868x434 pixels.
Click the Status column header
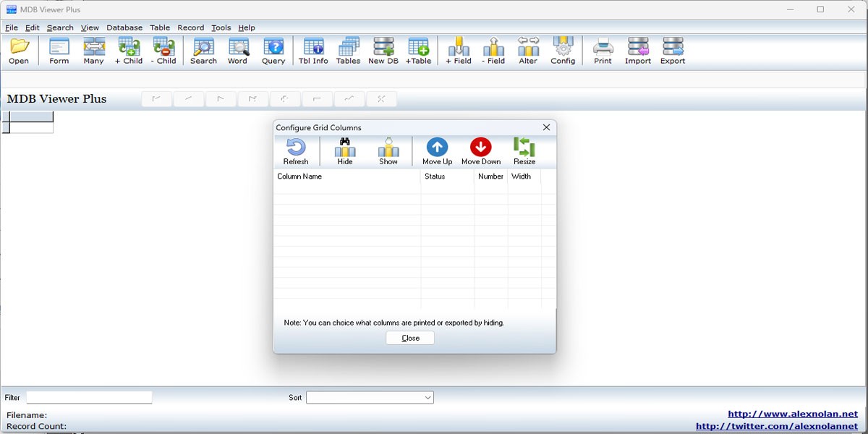[x=448, y=176]
